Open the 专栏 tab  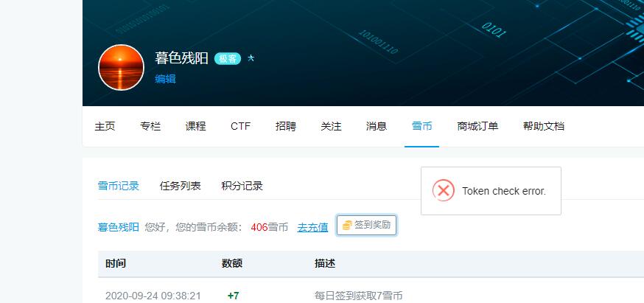[x=150, y=126]
